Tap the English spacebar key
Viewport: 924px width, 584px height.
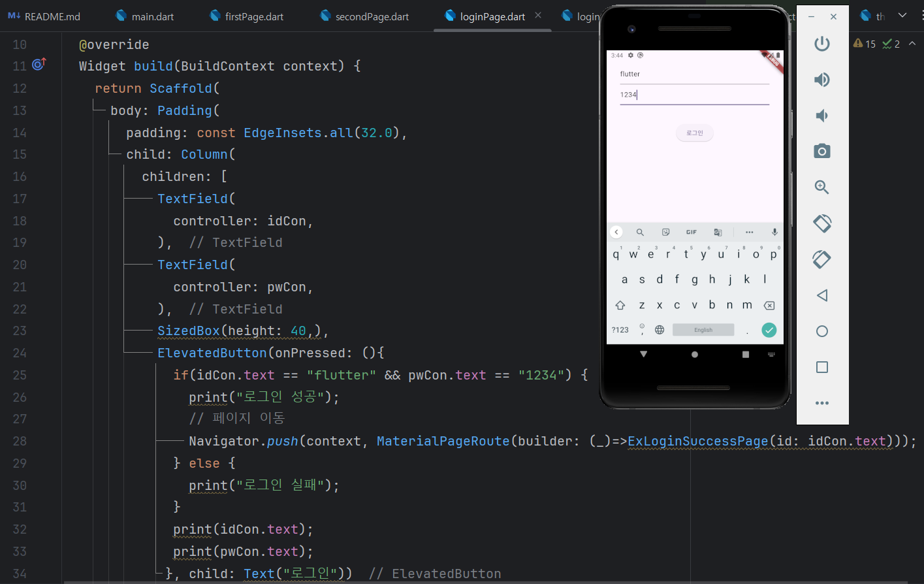703,330
